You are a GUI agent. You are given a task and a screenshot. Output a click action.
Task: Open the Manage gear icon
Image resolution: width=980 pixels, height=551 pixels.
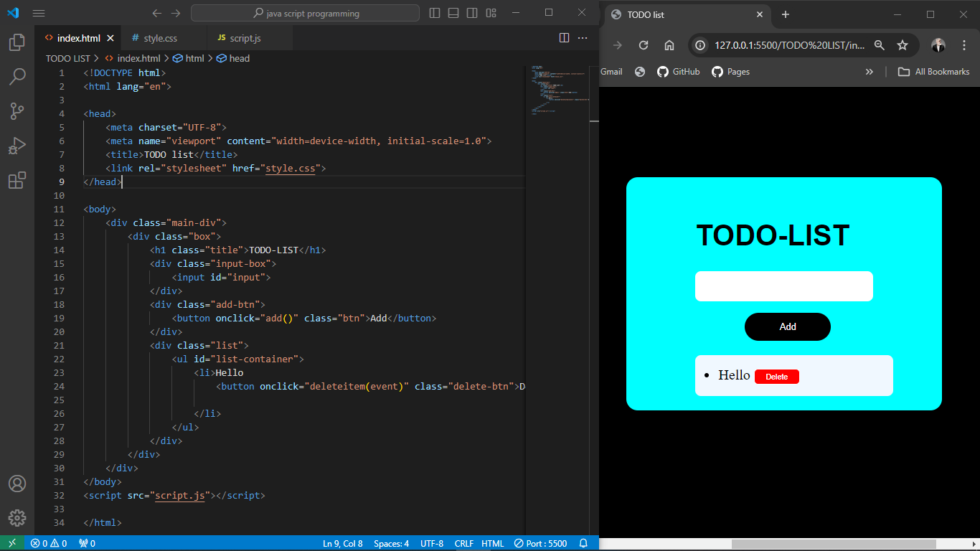(17, 518)
